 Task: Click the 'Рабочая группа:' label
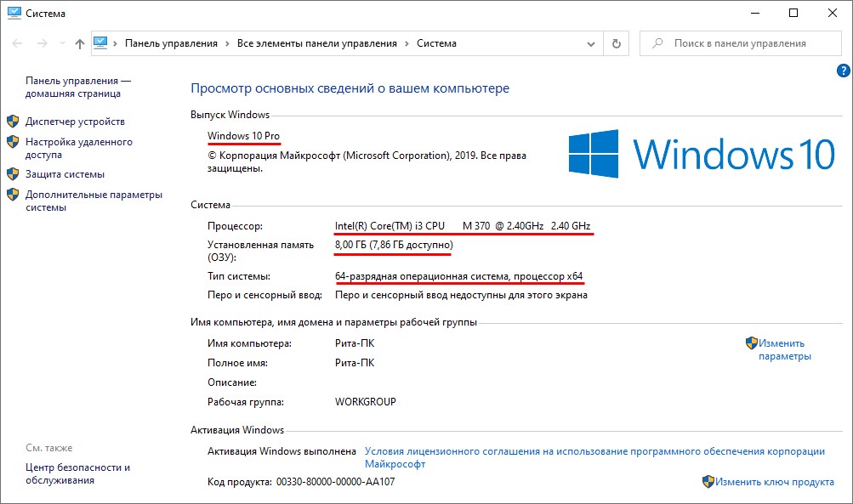pos(245,402)
